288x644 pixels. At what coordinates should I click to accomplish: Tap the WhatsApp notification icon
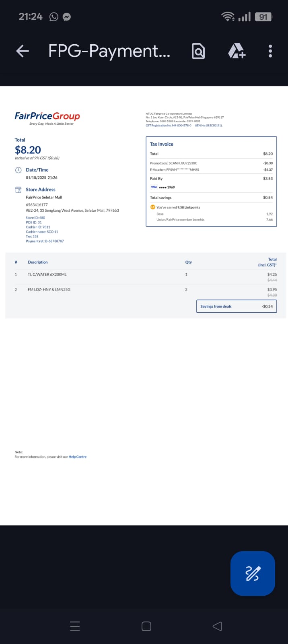[54, 17]
